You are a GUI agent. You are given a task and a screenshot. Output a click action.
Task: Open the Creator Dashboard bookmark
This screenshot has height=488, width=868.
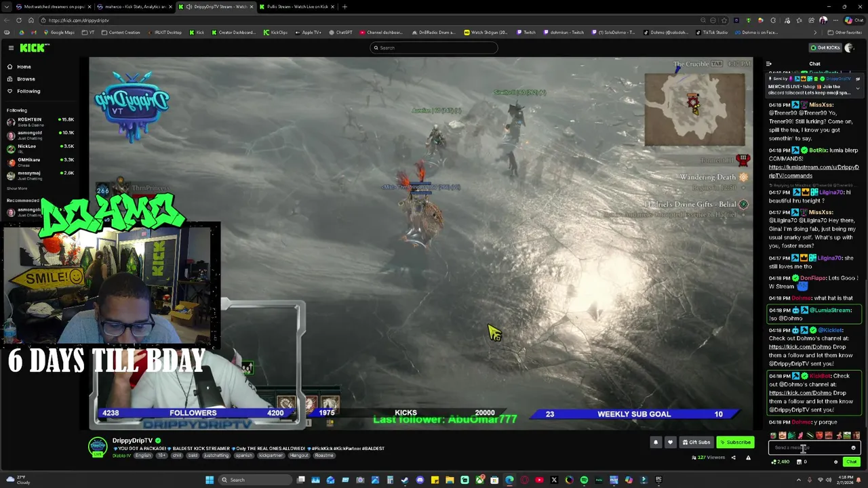point(234,33)
